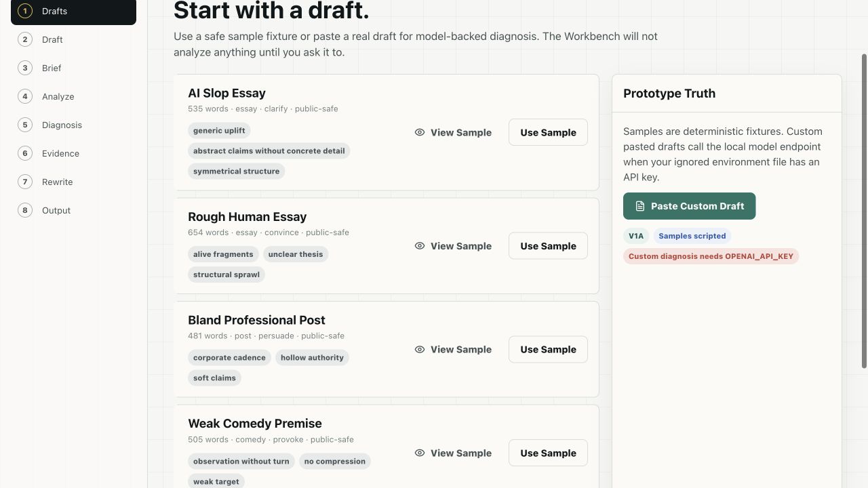Click the page vertical scrollbar
The width and height of the screenshot is (868, 488).
pyautogui.click(x=864, y=211)
